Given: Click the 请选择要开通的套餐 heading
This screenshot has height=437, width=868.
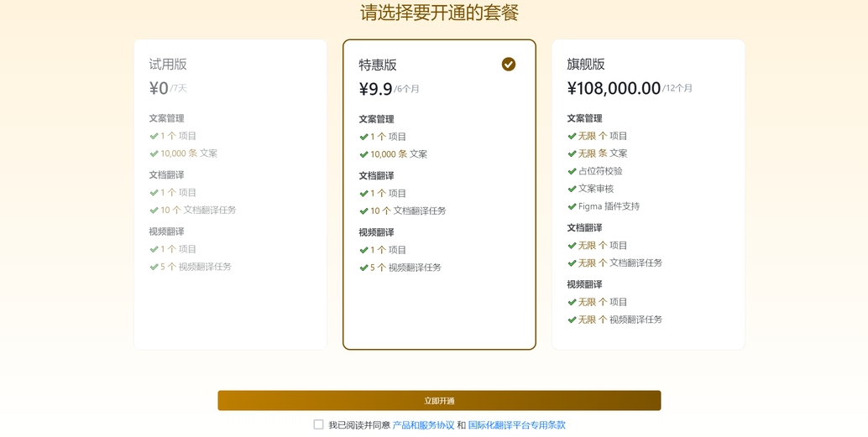Looking at the screenshot, I should coord(439,13).
